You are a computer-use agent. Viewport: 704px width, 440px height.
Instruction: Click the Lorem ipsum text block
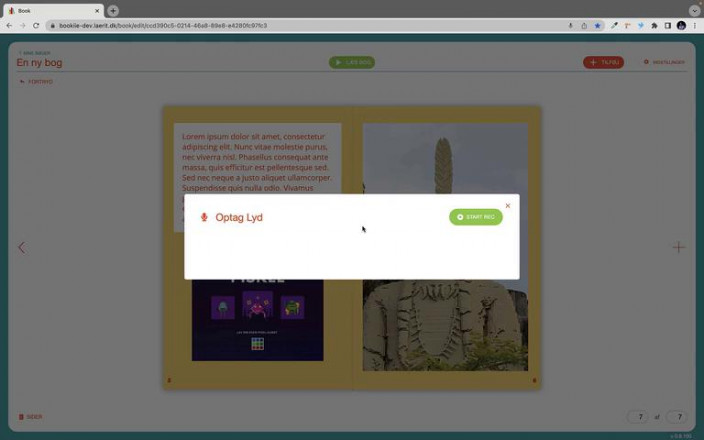click(257, 160)
